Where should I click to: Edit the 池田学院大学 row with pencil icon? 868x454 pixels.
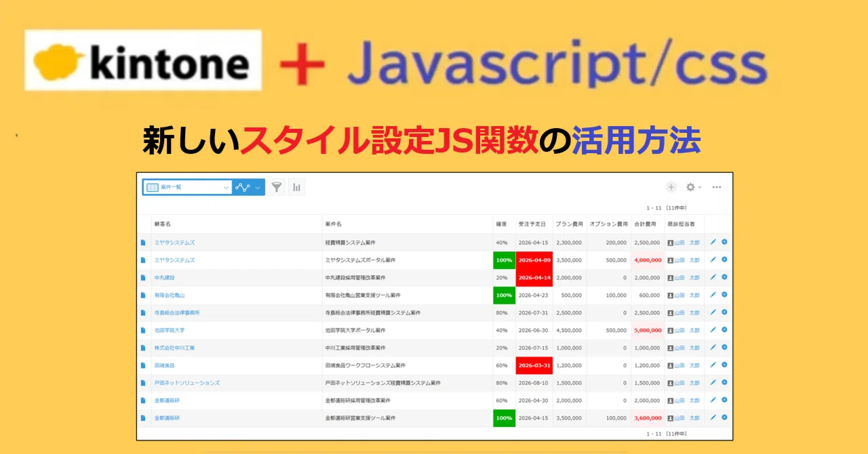713,330
